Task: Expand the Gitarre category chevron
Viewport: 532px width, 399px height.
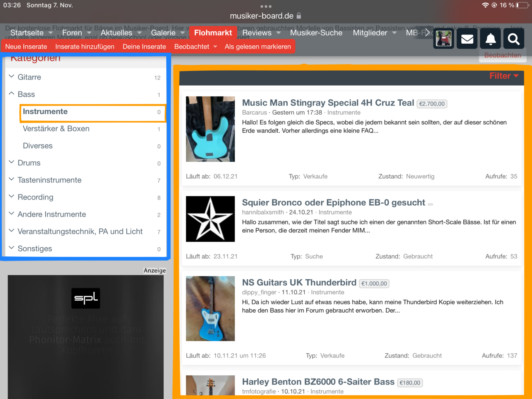Action: pyautogui.click(x=12, y=76)
